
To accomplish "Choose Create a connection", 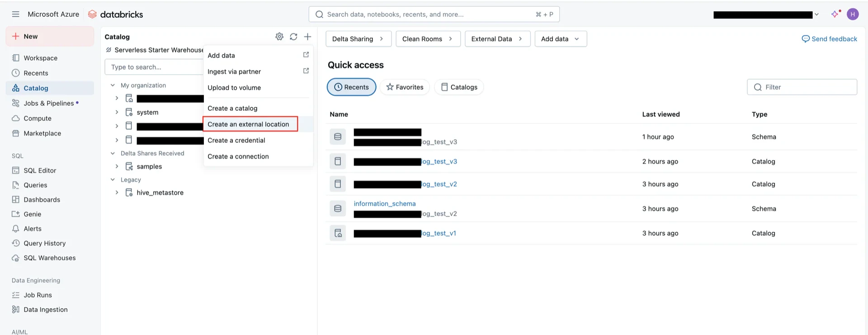I will (258, 156).
